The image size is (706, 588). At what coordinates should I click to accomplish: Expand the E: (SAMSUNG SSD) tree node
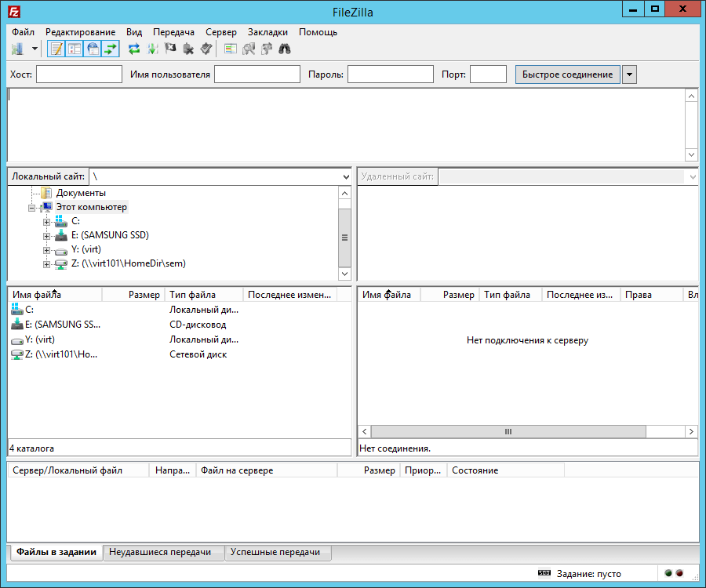[x=46, y=236]
